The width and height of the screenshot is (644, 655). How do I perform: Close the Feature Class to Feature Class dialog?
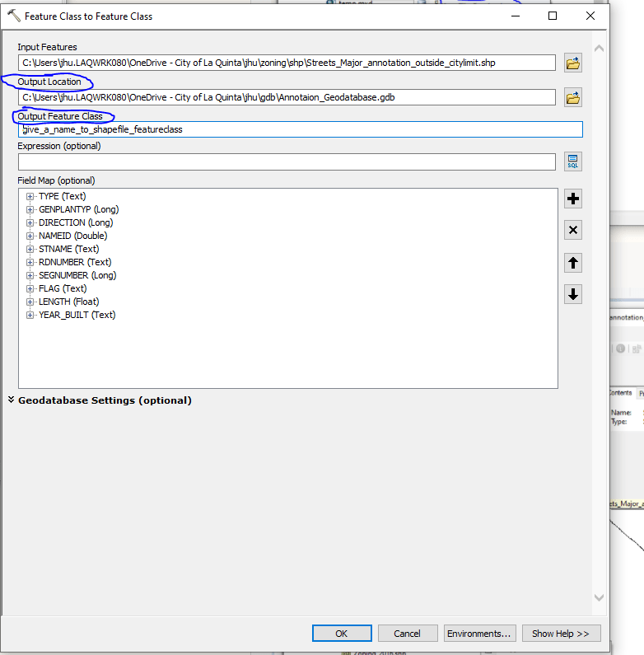coord(590,16)
